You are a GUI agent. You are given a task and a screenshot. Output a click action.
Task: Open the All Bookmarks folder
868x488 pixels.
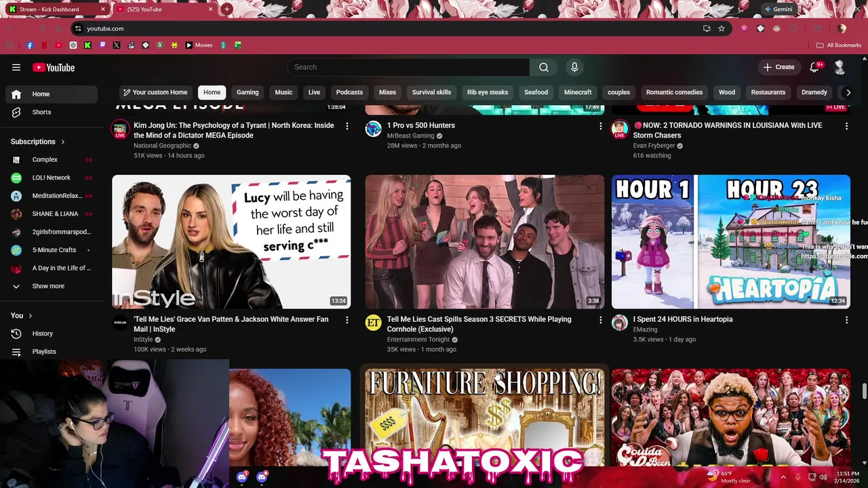(839, 45)
